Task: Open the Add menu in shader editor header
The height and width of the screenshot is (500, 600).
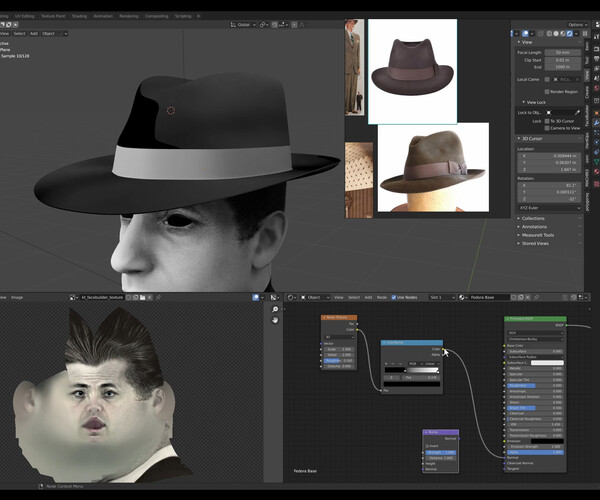Action: coord(368,297)
